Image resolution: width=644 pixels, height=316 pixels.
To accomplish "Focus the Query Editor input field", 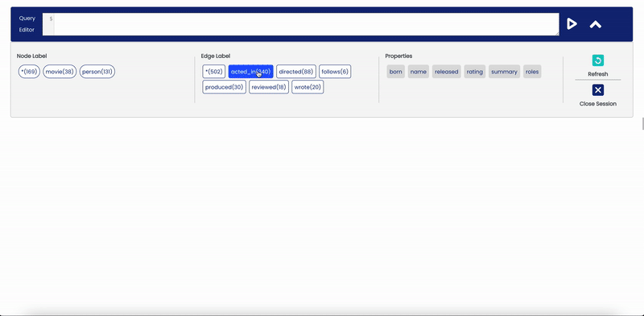I will [306, 24].
